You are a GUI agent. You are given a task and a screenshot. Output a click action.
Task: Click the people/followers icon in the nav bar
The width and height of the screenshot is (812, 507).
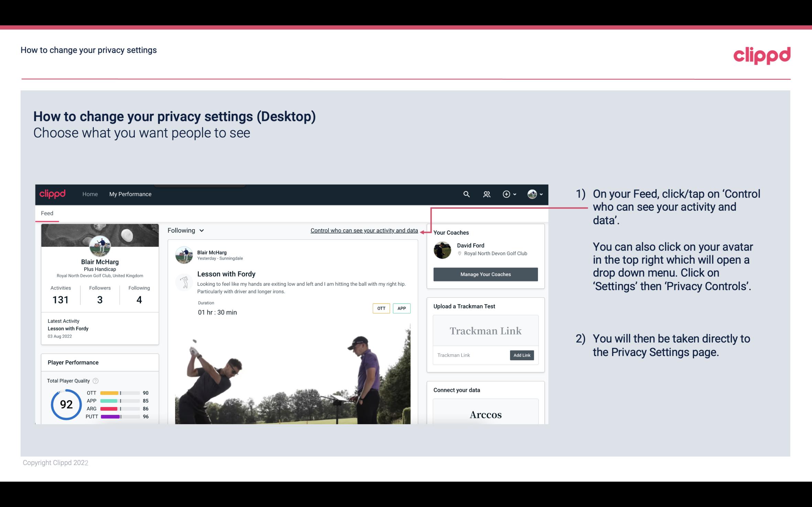(487, 194)
